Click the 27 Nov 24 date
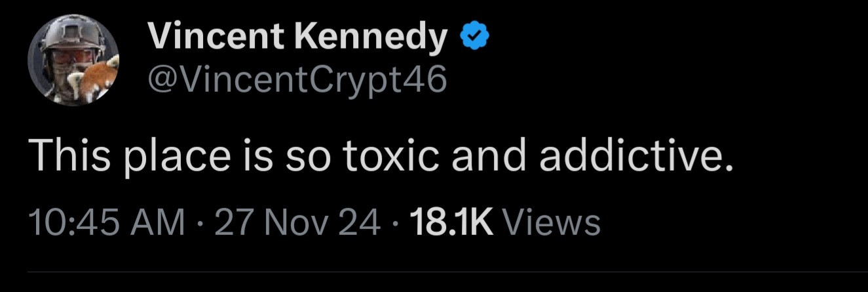Viewport: 868px width, 292px height. coord(297,222)
